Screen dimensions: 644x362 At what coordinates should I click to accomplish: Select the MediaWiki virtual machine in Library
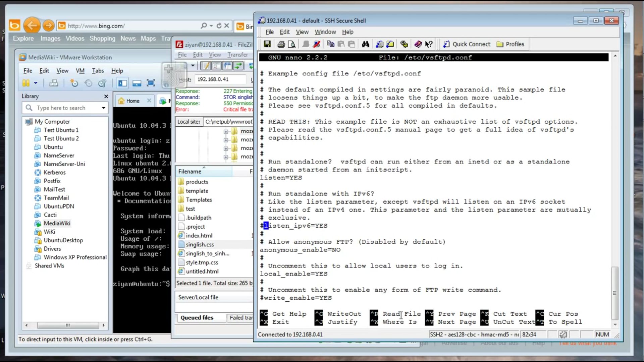[x=57, y=223]
